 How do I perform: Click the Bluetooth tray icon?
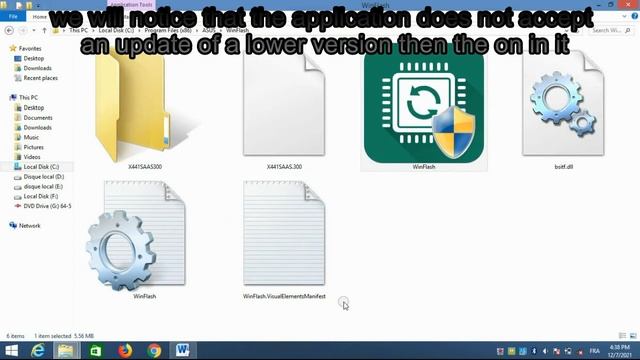click(534, 351)
